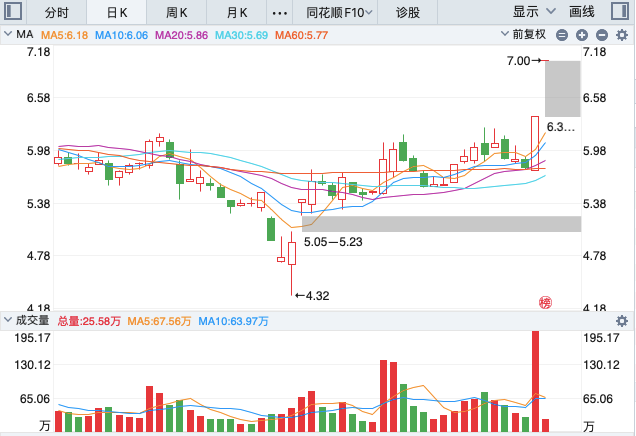Open MA indicator settings gear
This screenshot has height=436, width=636.
[622, 35]
